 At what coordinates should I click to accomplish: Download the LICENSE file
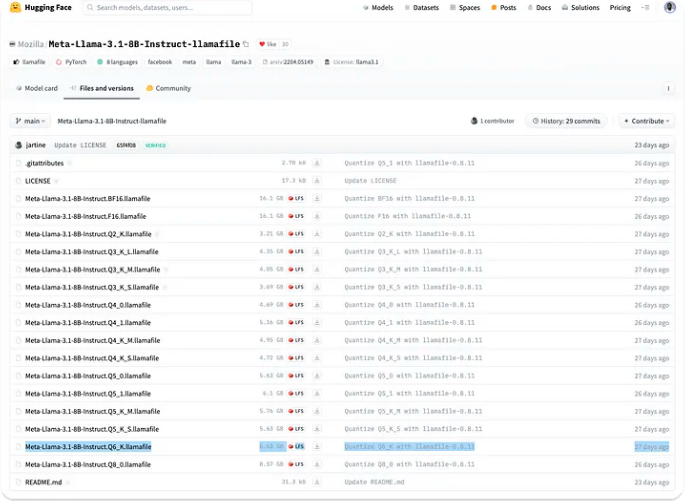tap(317, 181)
